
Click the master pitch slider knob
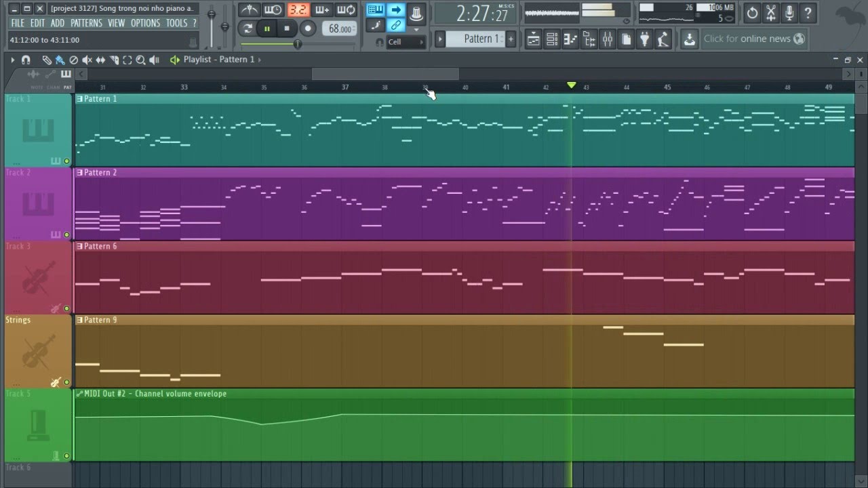[x=225, y=26]
